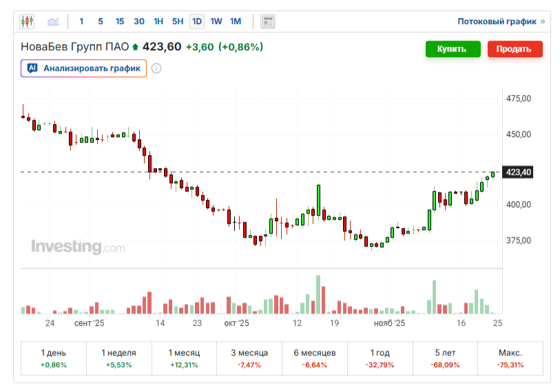Click the 450,00 price axis label
Viewport: 560px width, 392px height.
(x=519, y=134)
